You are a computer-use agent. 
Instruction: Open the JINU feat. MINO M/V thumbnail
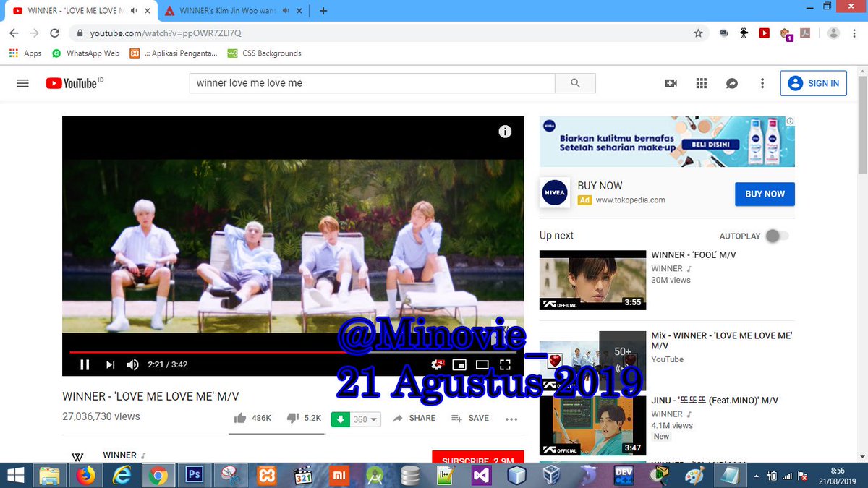(x=592, y=426)
